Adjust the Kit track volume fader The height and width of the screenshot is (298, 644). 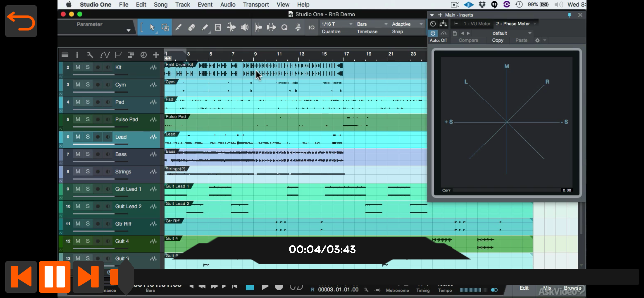click(x=100, y=75)
